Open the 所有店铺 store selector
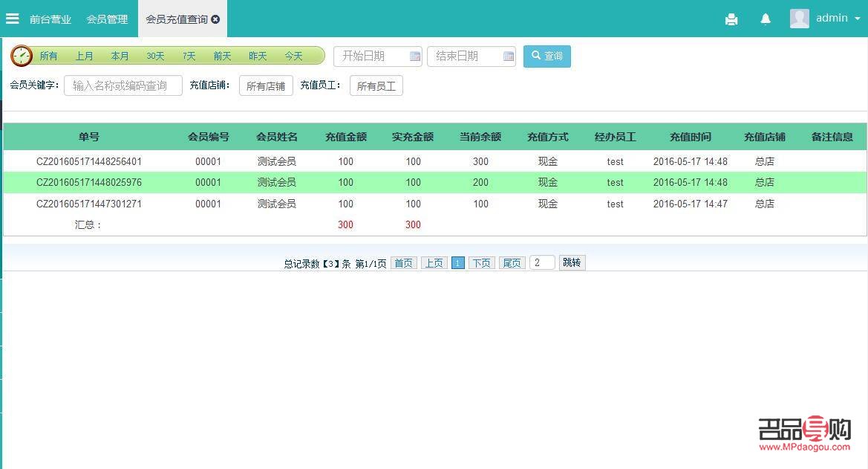 point(265,85)
